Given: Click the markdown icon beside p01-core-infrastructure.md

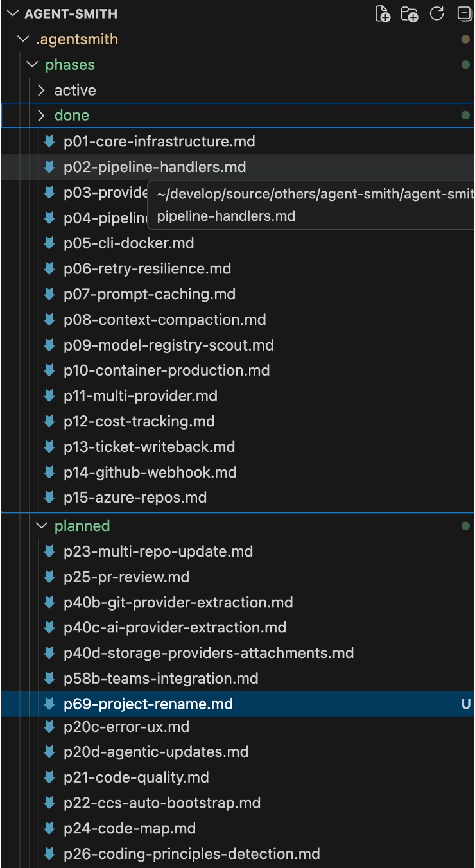Looking at the screenshot, I should coord(49,141).
